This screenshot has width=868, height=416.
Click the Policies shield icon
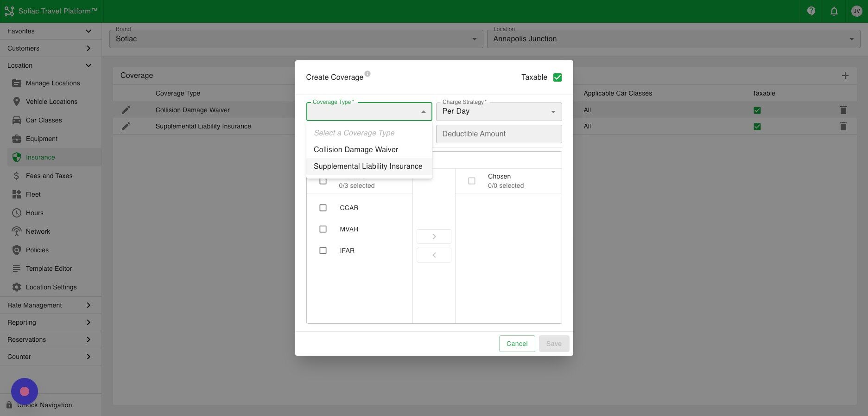17,250
